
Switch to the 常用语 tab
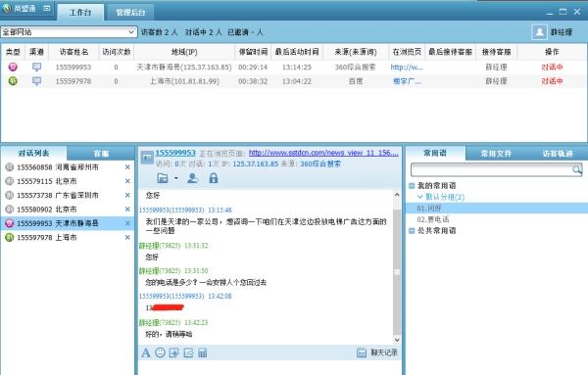pyautogui.click(x=435, y=153)
